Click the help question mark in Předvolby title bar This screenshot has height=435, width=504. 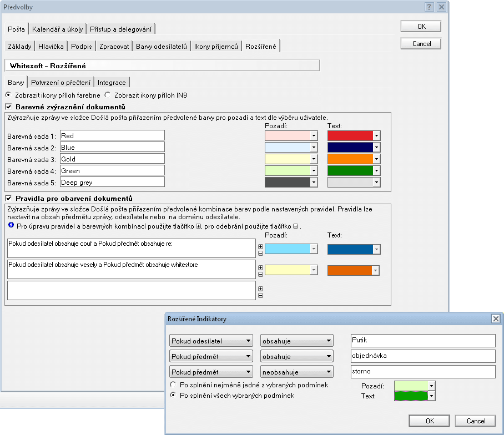[429, 7]
